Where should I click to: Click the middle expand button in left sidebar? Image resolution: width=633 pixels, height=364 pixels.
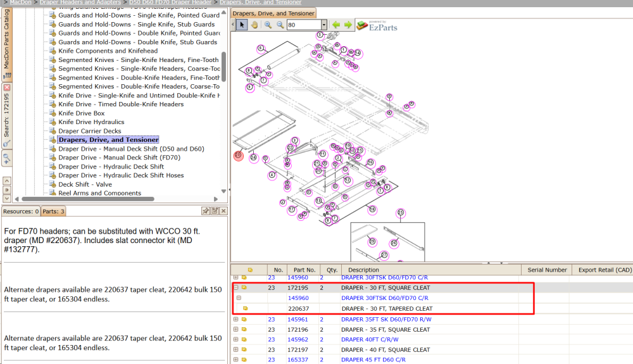pyautogui.click(x=7, y=190)
